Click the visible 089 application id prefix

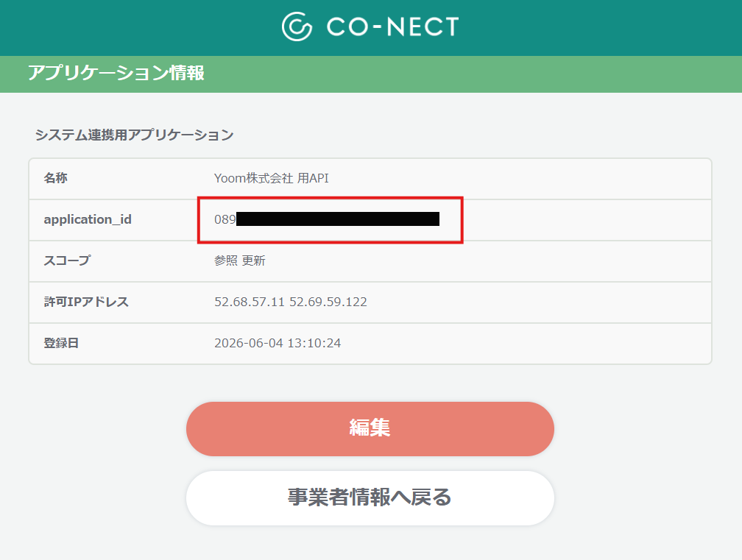225,219
